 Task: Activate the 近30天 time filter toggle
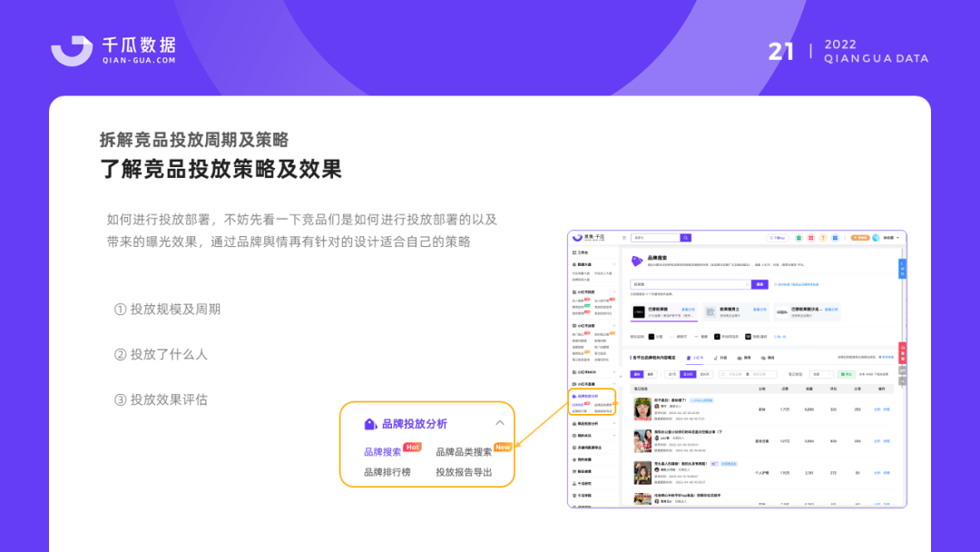[x=688, y=373]
